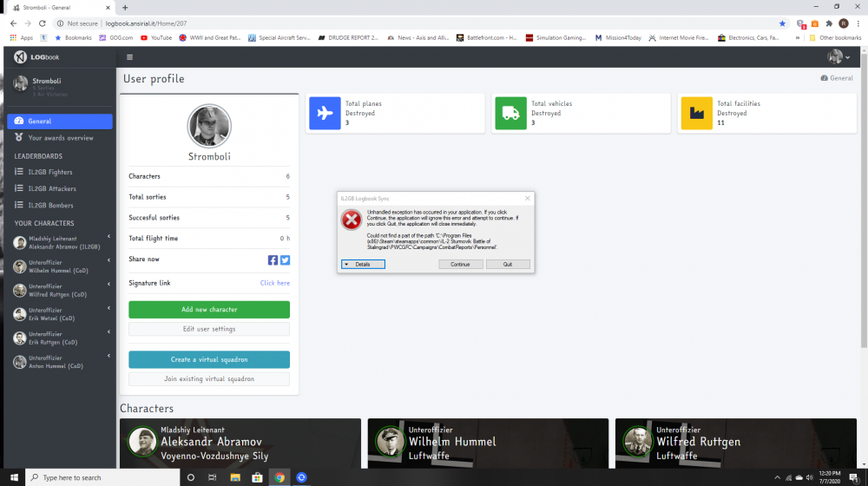Open the signature 'Click here' link

[275, 283]
